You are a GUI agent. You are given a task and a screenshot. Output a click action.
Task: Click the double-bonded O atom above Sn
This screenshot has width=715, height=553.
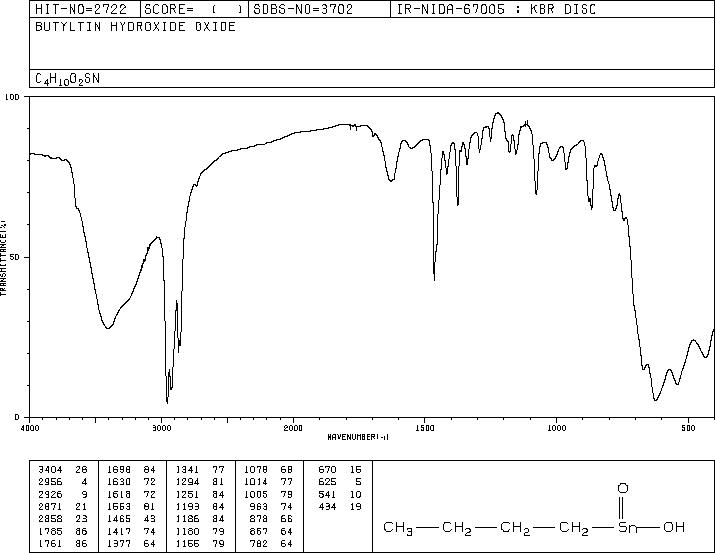(x=623, y=488)
